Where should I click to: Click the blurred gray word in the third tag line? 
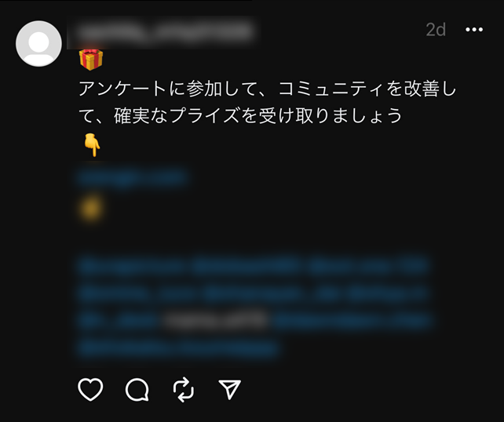[216, 321]
